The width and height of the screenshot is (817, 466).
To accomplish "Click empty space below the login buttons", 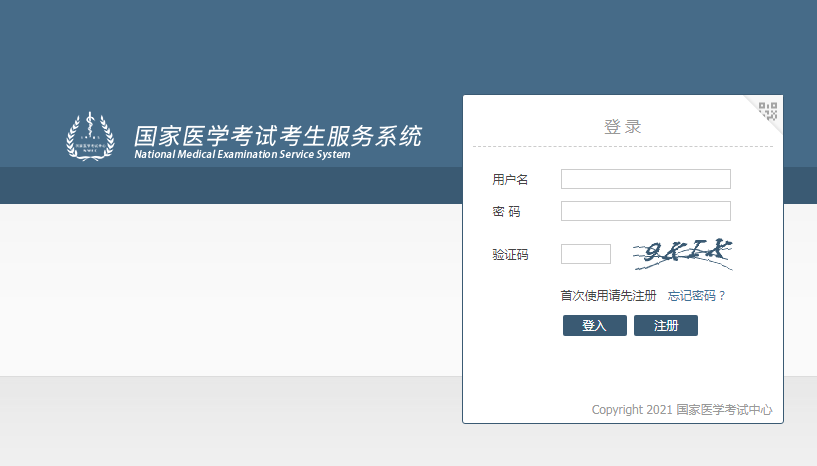I will tap(622, 370).
